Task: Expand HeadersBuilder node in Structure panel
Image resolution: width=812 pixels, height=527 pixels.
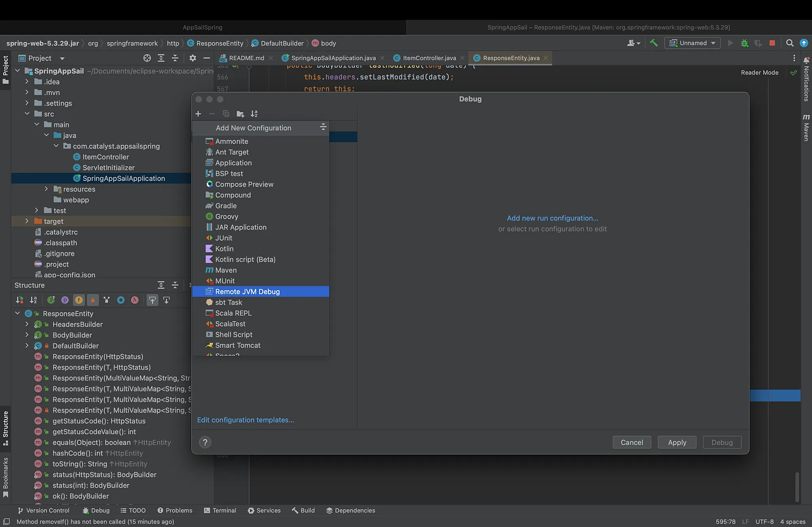Action: (x=27, y=324)
